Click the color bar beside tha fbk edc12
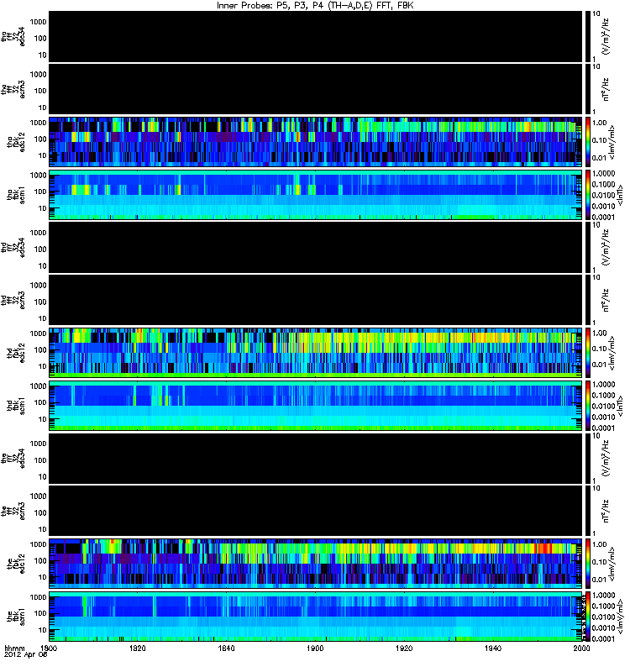 click(x=588, y=141)
